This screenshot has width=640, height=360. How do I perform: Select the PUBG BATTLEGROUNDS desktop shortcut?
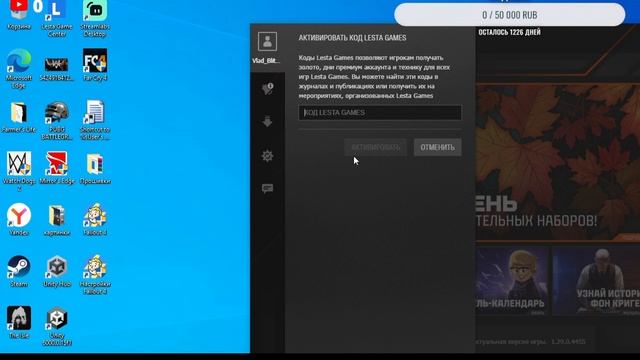[x=57, y=120]
